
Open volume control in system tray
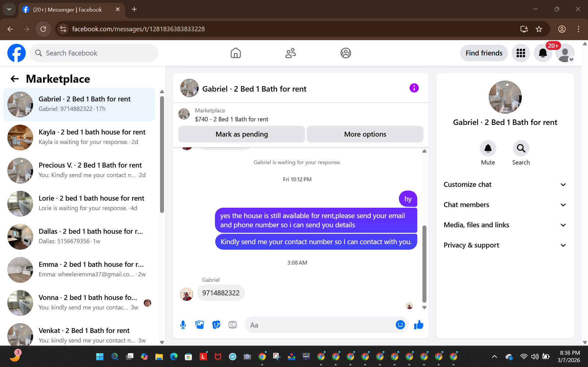[x=535, y=357]
